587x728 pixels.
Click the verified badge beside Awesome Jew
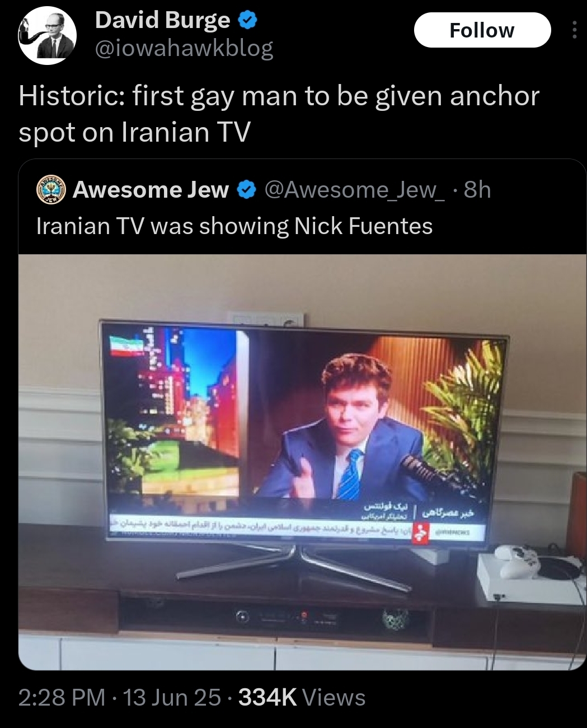[x=246, y=190]
